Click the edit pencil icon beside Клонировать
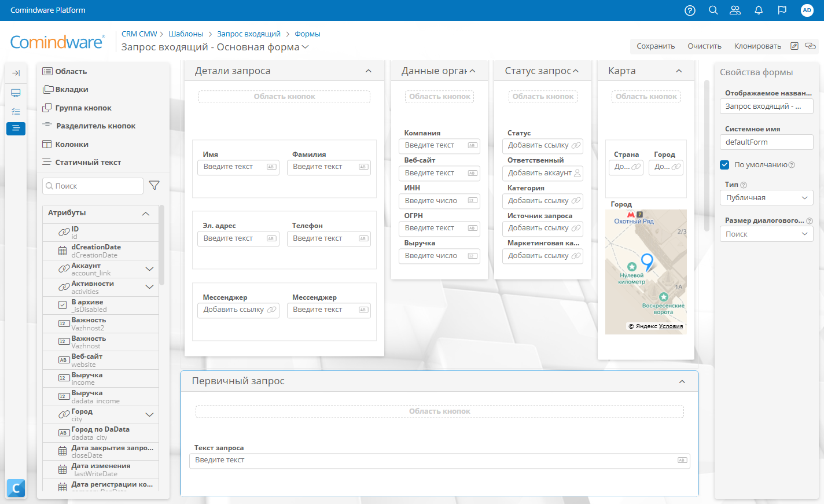The height and width of the screenshot is (504, 824). (x=794, y=46)
